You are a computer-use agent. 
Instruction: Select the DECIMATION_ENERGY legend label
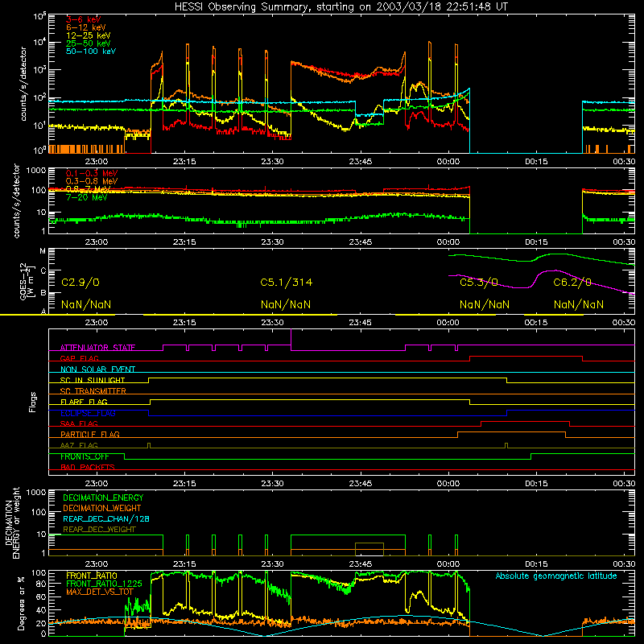click(x=103, y=497)
